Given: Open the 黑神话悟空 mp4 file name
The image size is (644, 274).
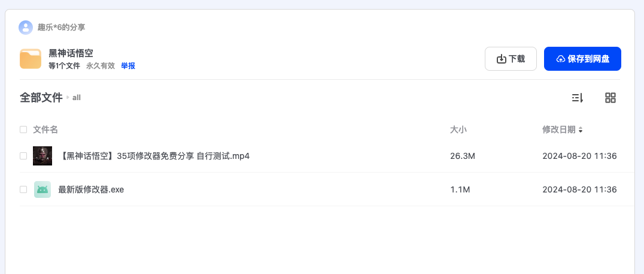Looking at the screenshot, I should [x=155, y=156].
